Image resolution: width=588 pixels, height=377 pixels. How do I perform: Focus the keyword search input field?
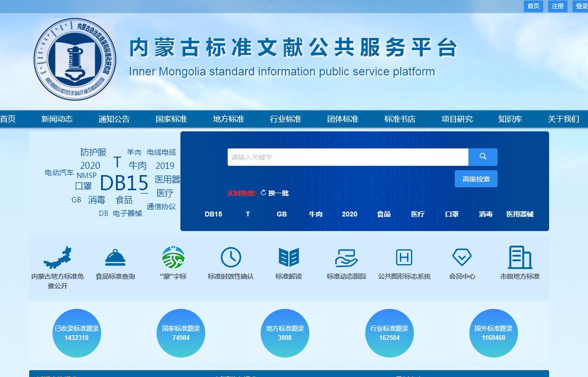point(348,157)
